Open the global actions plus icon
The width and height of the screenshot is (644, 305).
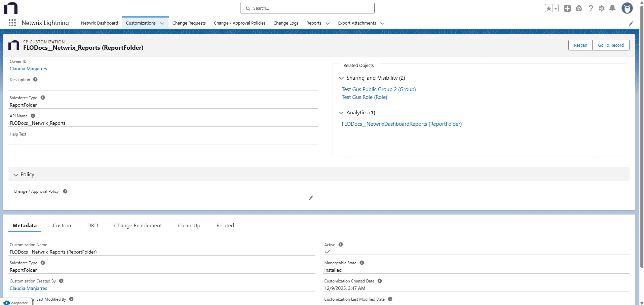click(567, 8)
